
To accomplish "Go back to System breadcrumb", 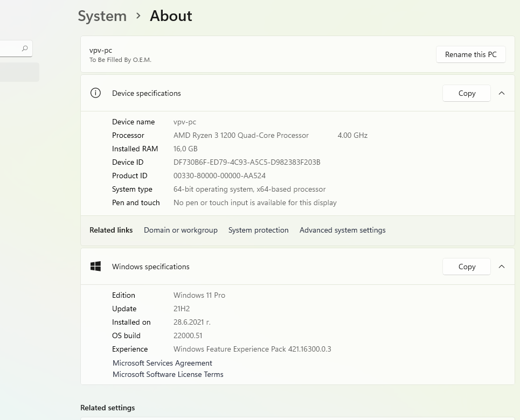I will click(102, 16).
